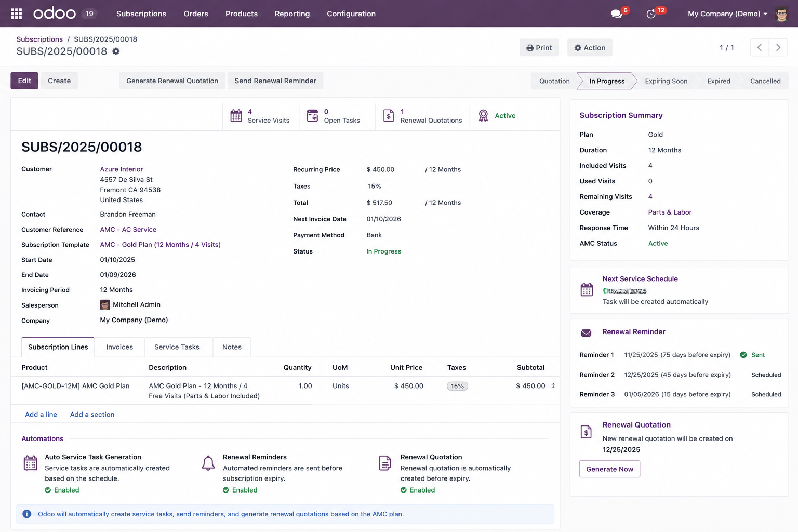This screenshot has width=798, height=532.
Task: Open the conversations chat icon
Action: 617,14
